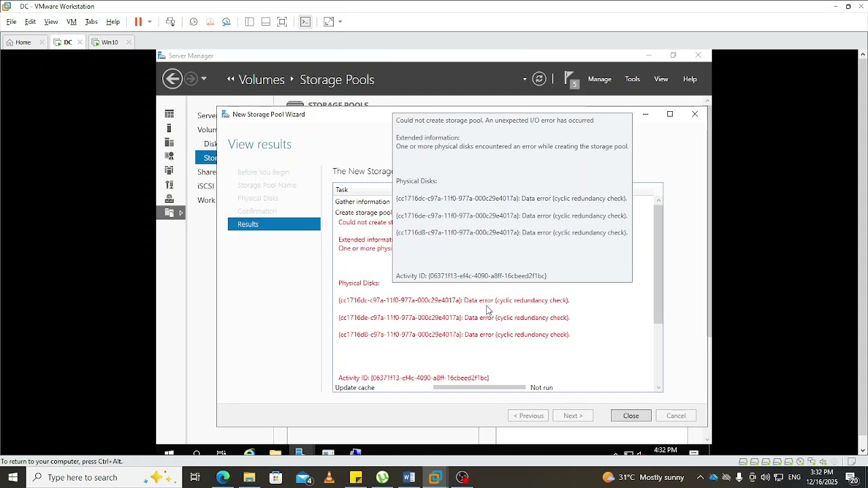Open Server Manager Help menu
This screenshot has width=868, height=488.
point(690,79)
